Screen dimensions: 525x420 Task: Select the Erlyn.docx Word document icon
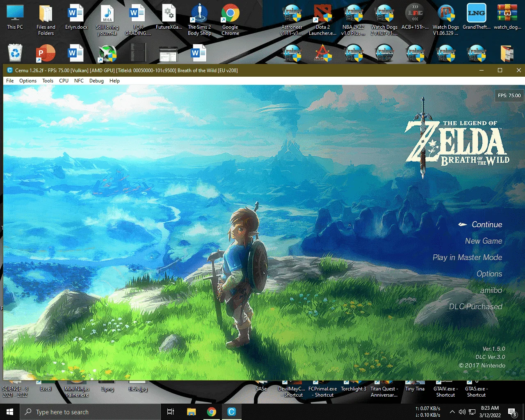point(76,18)
